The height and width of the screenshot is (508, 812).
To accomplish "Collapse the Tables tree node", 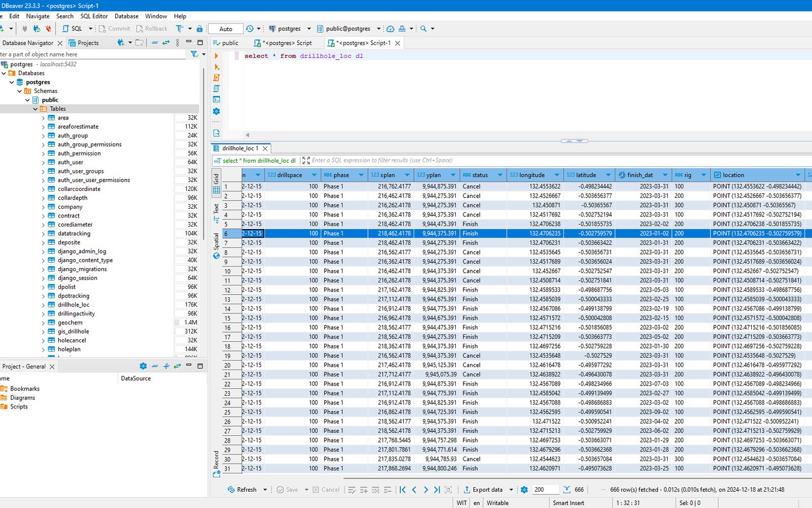I will tap(36, 109).
